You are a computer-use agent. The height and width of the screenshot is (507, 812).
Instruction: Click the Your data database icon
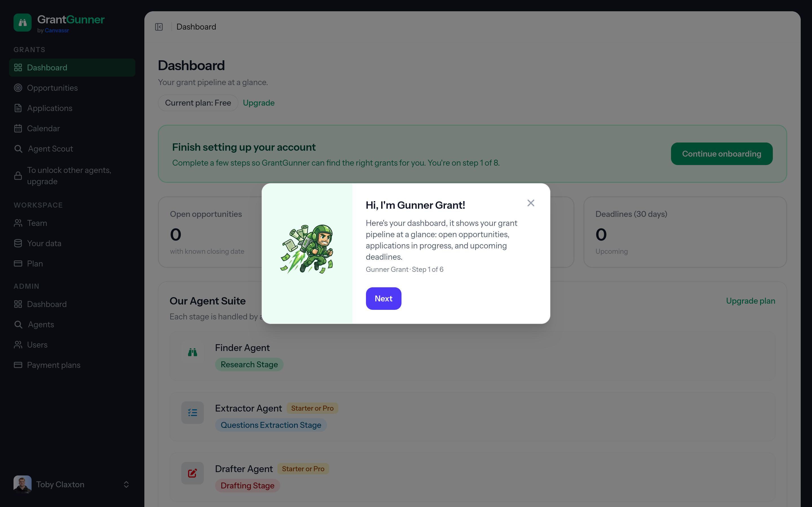[18, 243]
